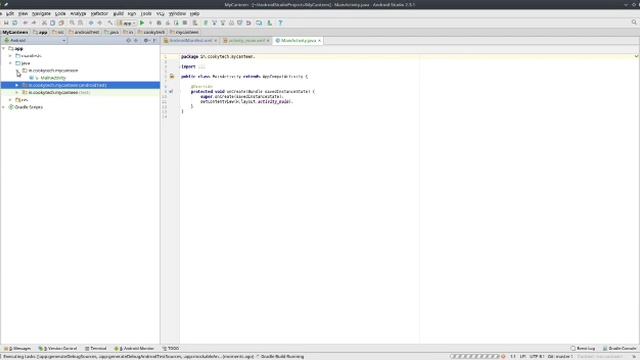
Task: Click the Find magnifier icon
Action: pos(72,23)
